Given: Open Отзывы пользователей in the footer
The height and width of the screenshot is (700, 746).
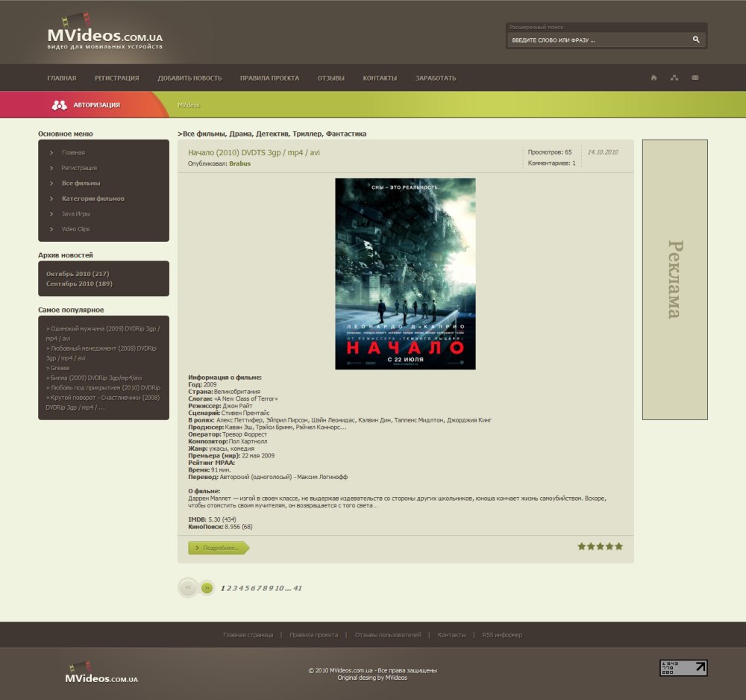Looking at the screenshot, I should coord(388,635).
